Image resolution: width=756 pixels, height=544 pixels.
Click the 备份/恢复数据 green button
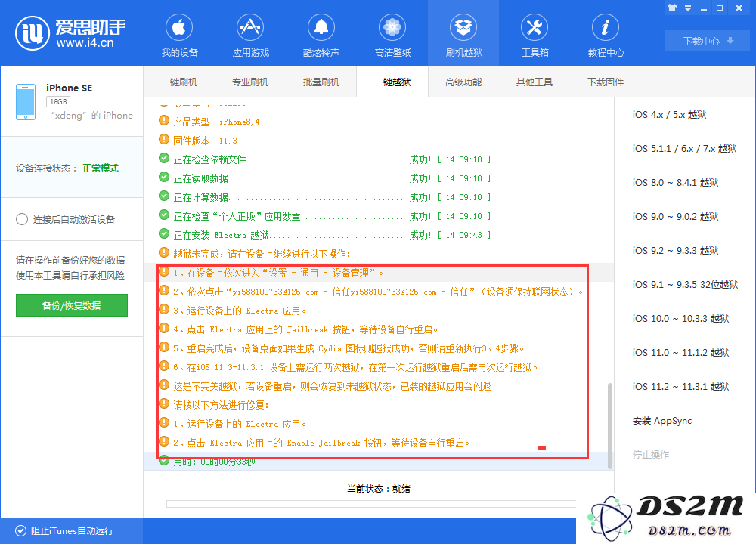click(x=71, y=305)
